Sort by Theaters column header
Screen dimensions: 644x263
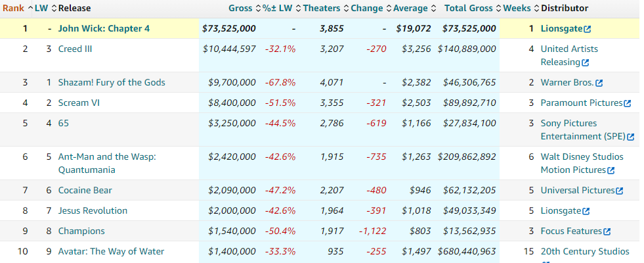(322, 8)
